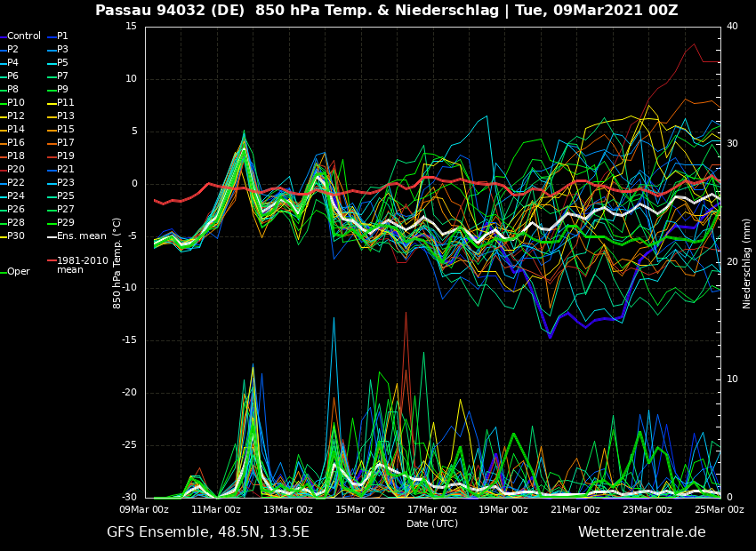The width and height of the screenshot is (756, 551).
Task: Choose the '23Mar 00z' date tick label
Action: 647,509
